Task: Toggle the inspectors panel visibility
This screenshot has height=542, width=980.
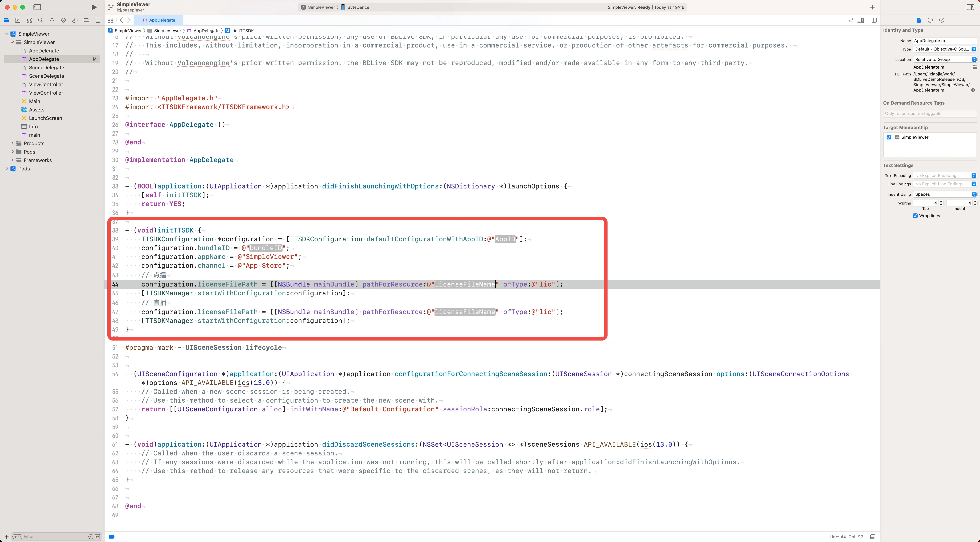Action: coord(970,7)
